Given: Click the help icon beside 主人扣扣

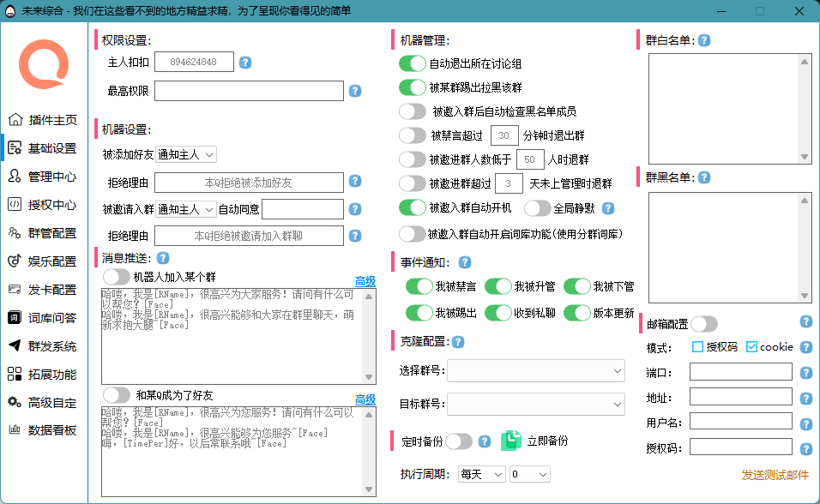Looking at the screenshot, I should tap(245, 62).
